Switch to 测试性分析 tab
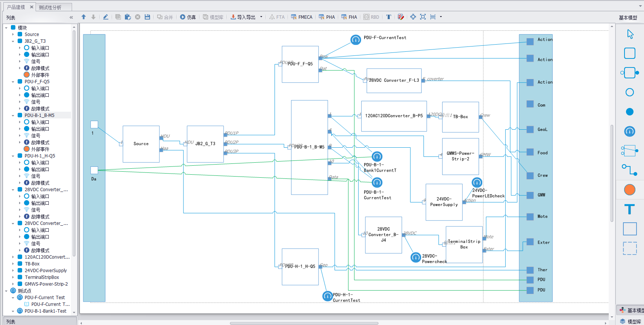 [x=50, y=7]
